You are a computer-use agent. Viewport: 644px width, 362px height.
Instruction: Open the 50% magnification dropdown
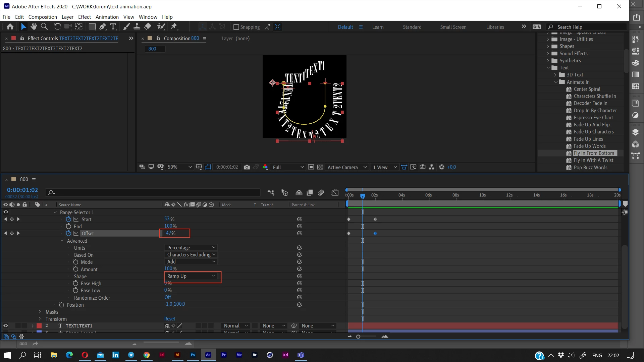(180, 167)
